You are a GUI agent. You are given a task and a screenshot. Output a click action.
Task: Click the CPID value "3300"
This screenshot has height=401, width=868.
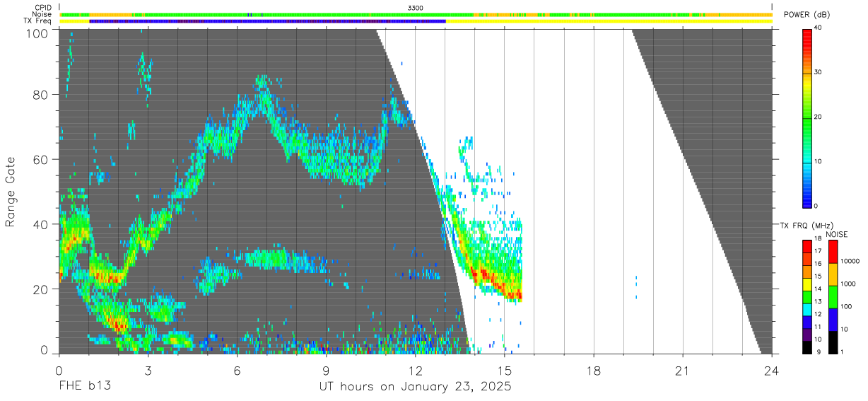416,8
